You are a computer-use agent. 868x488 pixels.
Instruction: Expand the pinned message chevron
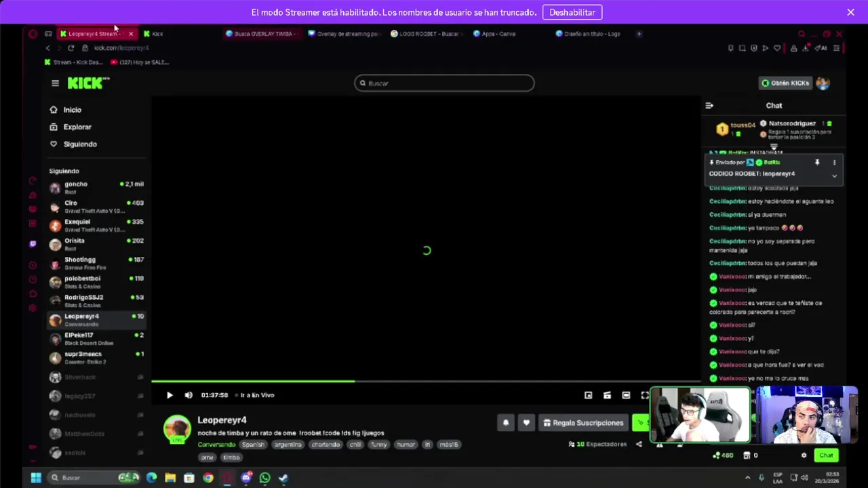pos(834,176)
